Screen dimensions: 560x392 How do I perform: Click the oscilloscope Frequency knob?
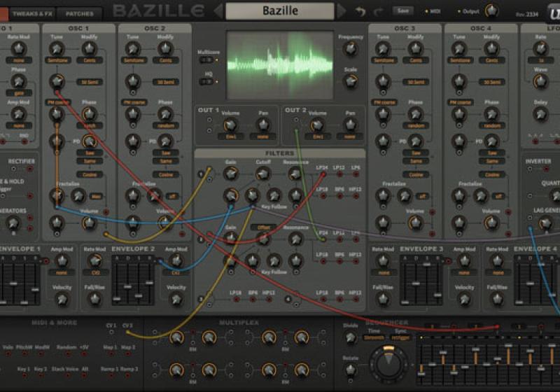coord(350,48)
